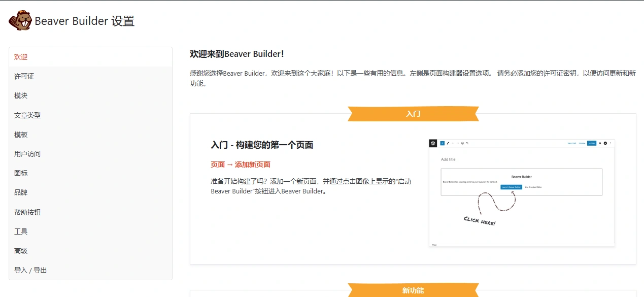Viewport: 644px width, 297px height.
Task: Select the 图标 settings section
Action: (20, 173)
